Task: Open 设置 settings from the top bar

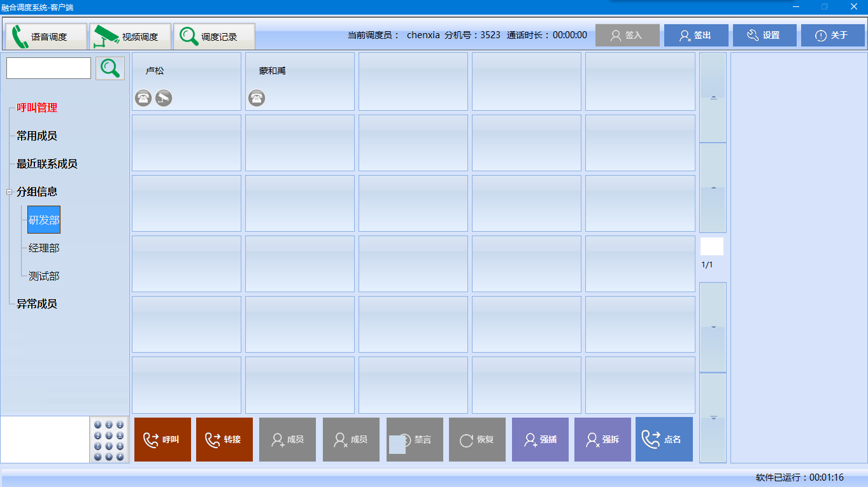Action: [764, 36]
